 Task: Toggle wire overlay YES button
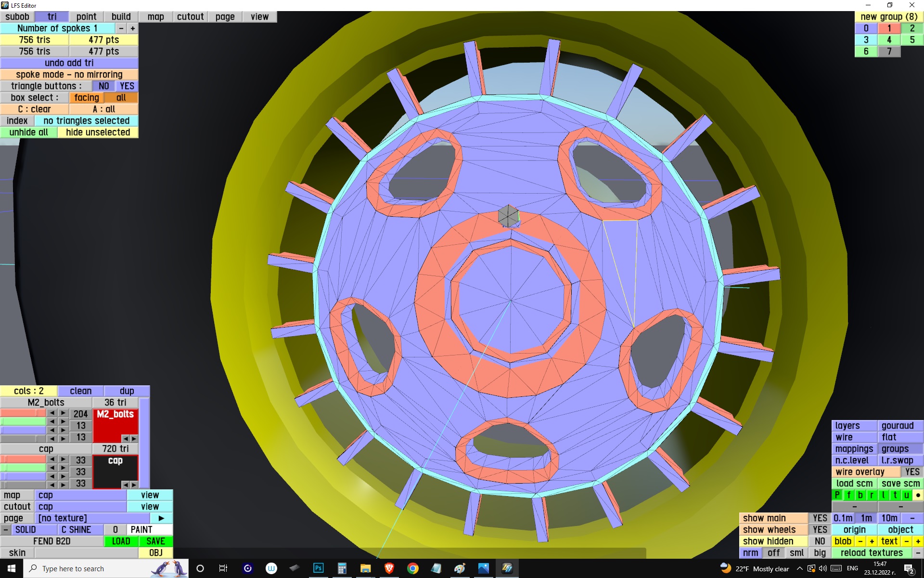coord(912,472)
